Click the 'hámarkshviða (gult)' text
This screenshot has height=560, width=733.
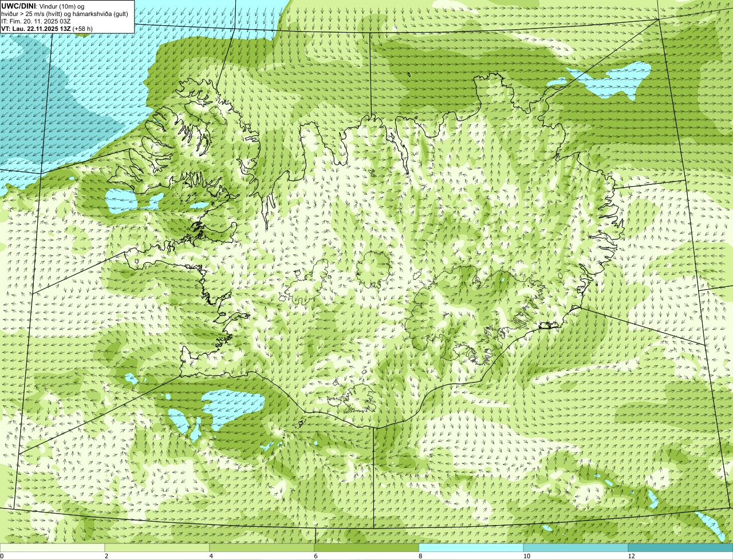coord(101,14)
